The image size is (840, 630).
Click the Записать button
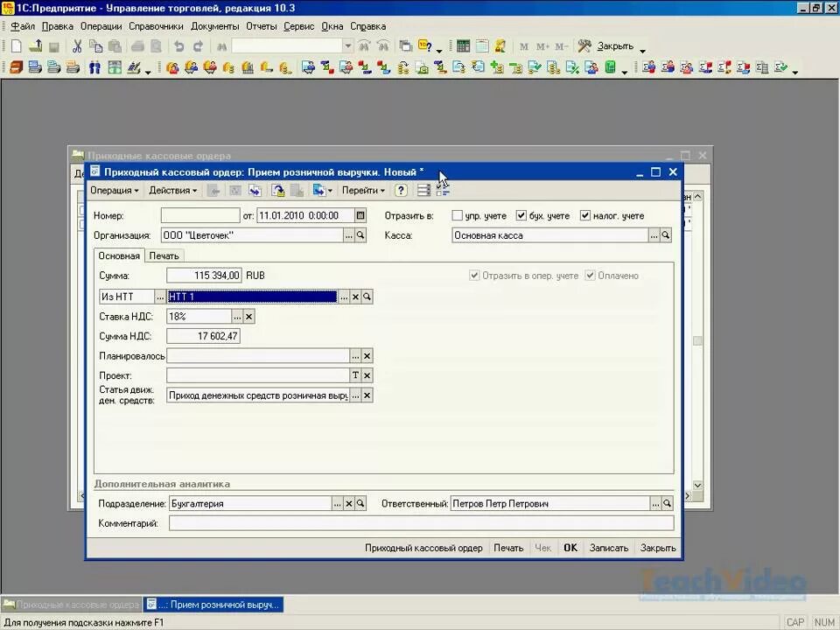pyautogui.click(x=609, y=548)
